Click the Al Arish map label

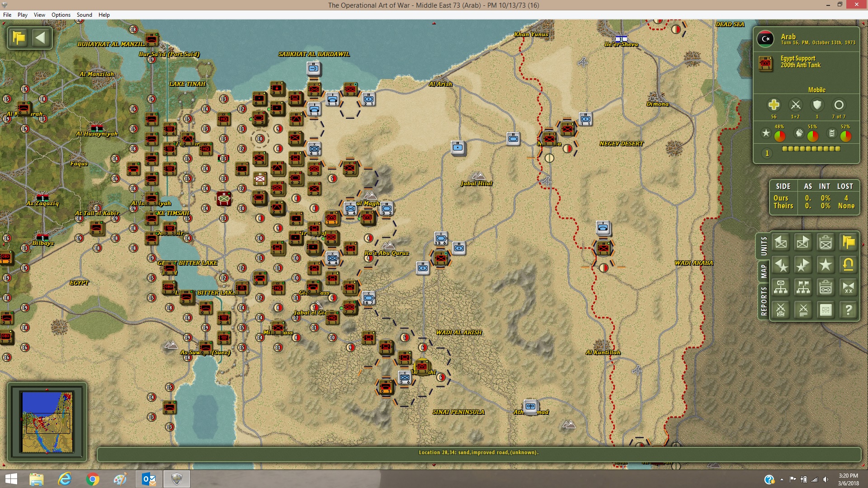(440, 84)
